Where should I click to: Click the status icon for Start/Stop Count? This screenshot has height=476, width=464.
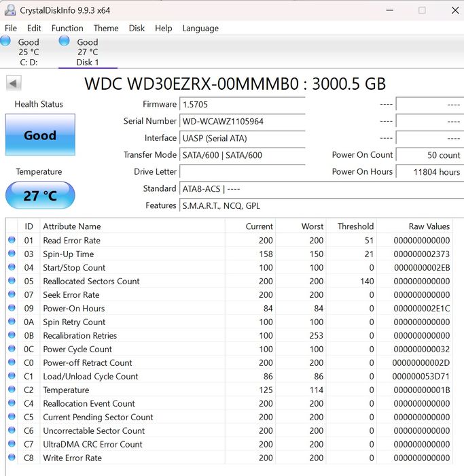coord(12,267)
